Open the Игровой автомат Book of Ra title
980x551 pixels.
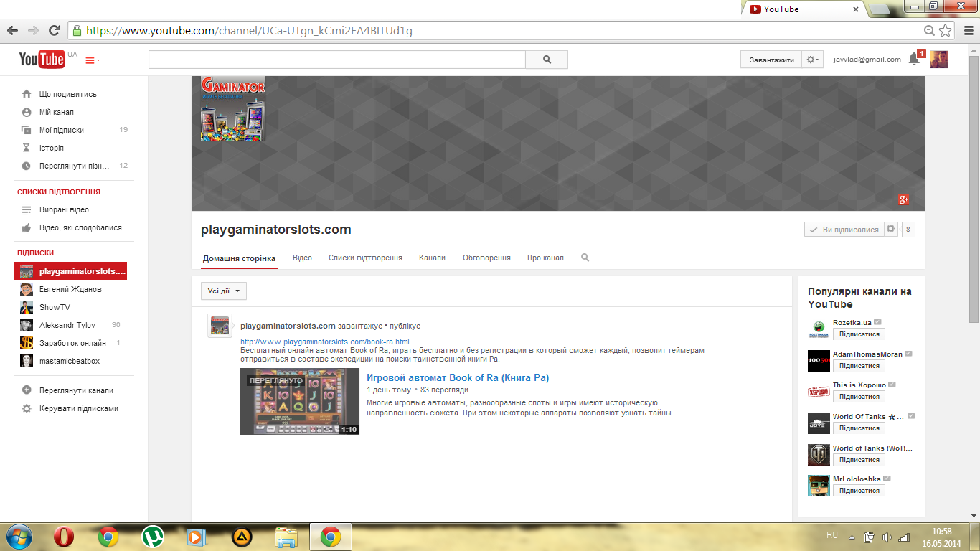[458, 377]
